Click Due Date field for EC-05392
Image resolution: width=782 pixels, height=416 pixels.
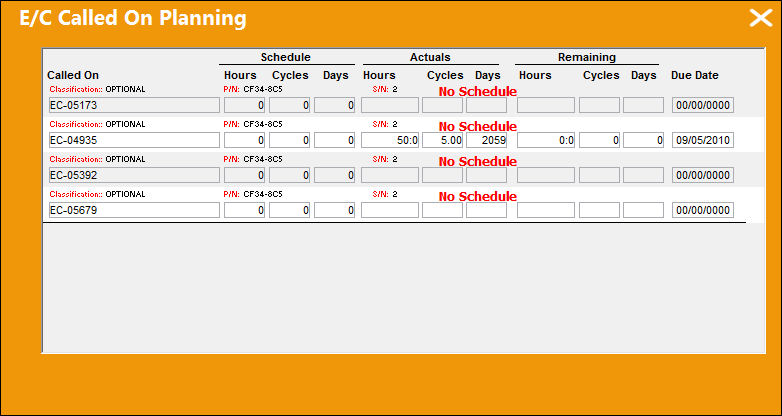coord(703,175)
